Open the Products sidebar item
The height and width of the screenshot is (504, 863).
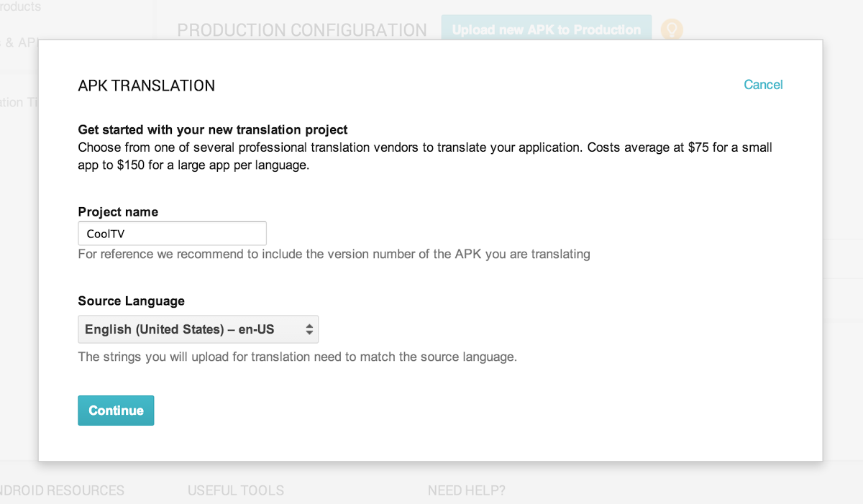tap(20, 7)
